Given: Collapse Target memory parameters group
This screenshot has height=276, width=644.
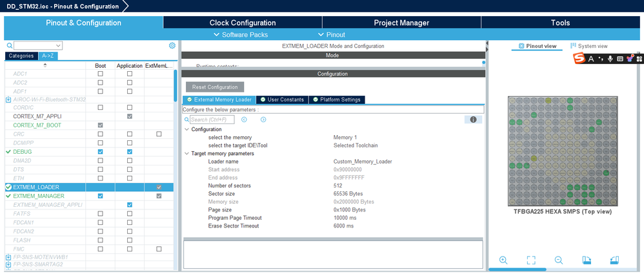Looking at the screenshot, I should 186,154.
